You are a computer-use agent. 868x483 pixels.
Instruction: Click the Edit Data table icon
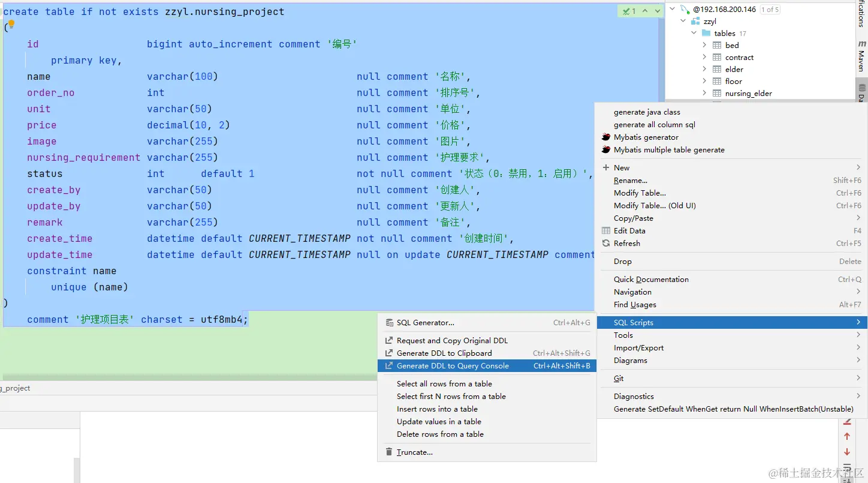point(606,231)
